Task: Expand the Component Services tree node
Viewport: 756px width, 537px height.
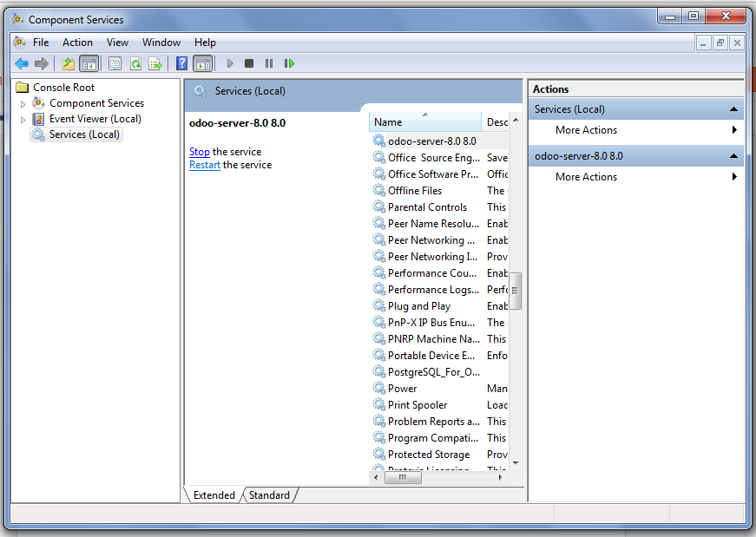Action: click(23, 103)
